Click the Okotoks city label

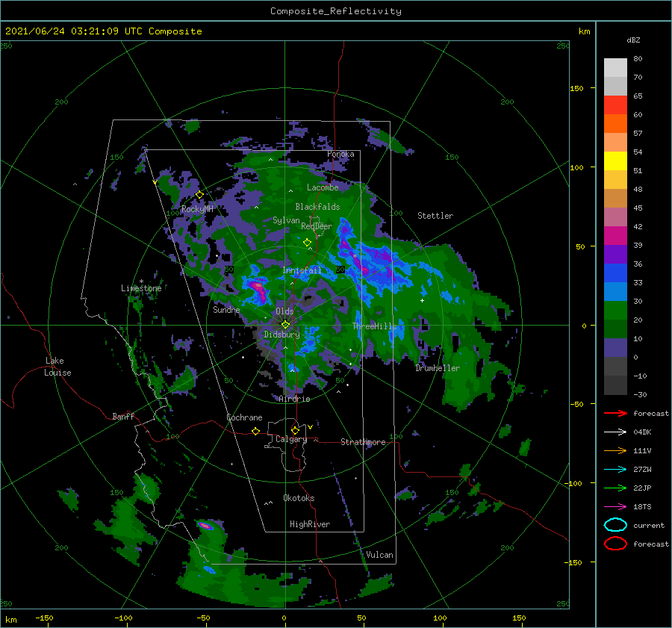pos(299,498)
